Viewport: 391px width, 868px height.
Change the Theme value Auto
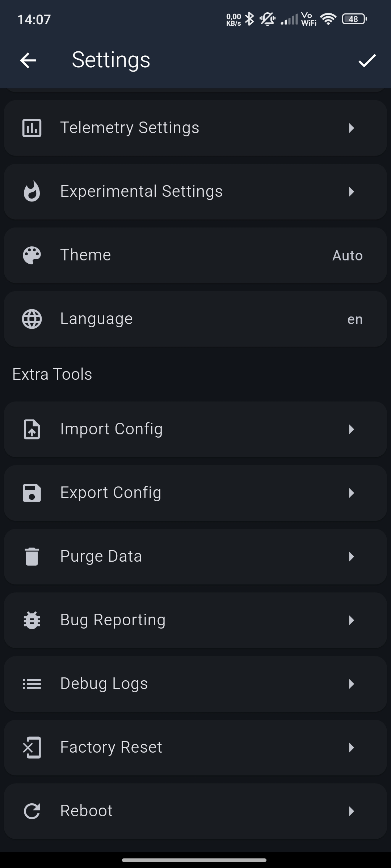coord(347,256)
